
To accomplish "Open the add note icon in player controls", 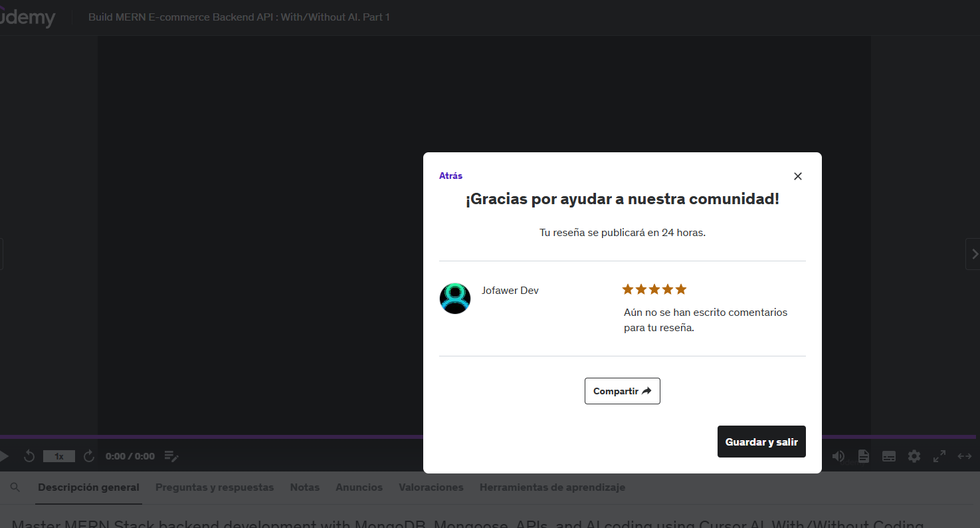I will click(171, 456).
